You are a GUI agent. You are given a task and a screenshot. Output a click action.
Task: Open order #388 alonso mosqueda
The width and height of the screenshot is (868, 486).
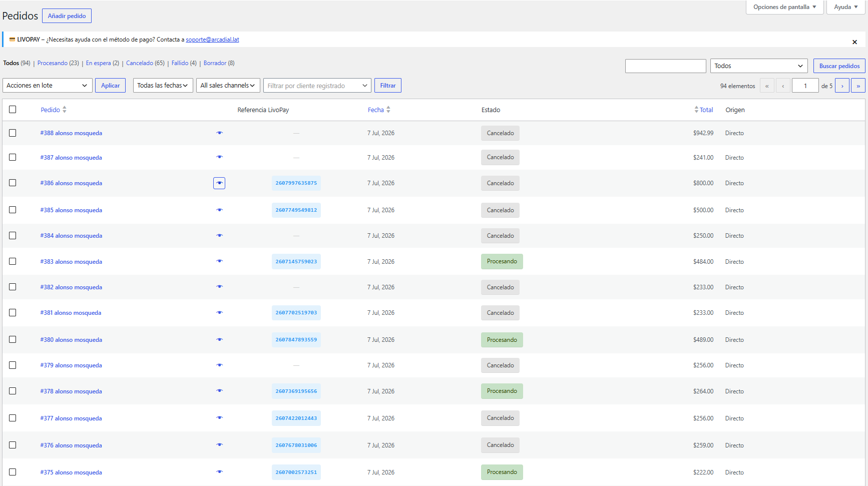click(71, 133)
